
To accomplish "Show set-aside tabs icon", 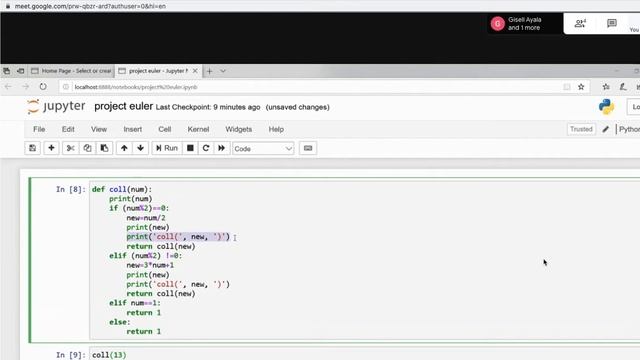I will [x=6, y=71].
